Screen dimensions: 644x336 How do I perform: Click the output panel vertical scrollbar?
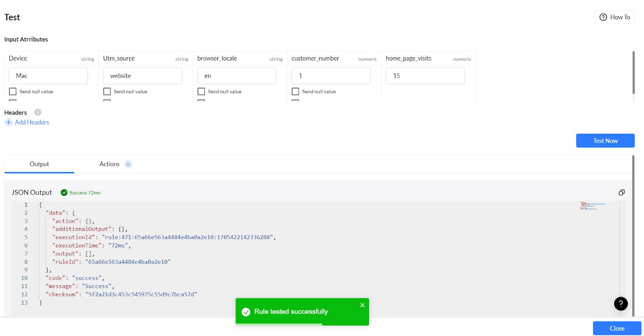[x=634, y=236]
